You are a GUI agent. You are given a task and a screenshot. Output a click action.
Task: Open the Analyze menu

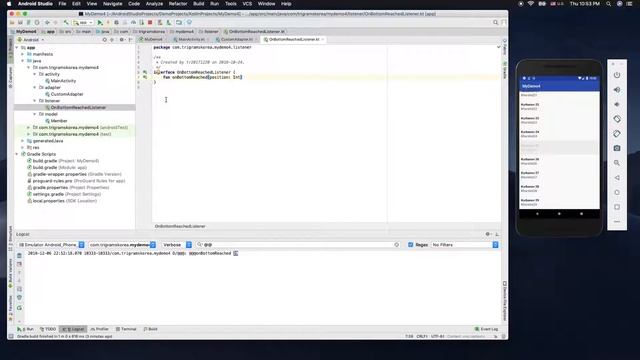coord(154,4)
